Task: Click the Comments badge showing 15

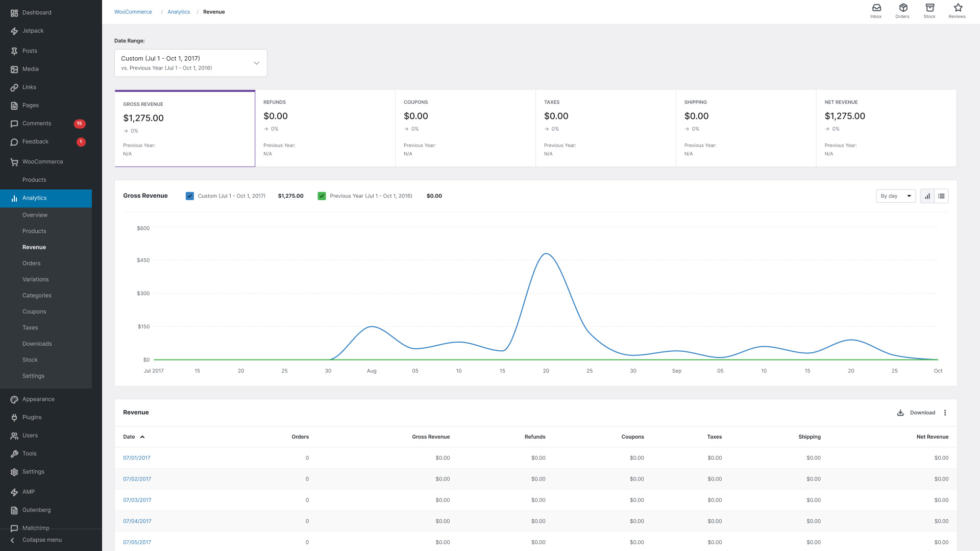Action: click(80, 124)
